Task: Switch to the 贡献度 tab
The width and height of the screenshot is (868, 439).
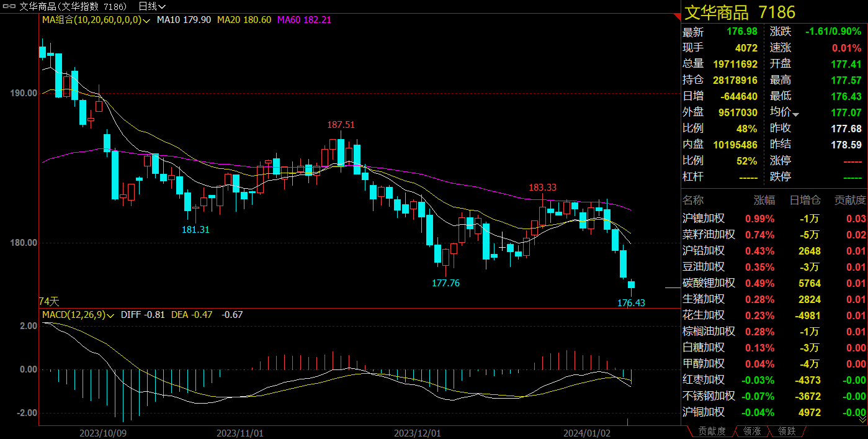Action: click(712, 431)
